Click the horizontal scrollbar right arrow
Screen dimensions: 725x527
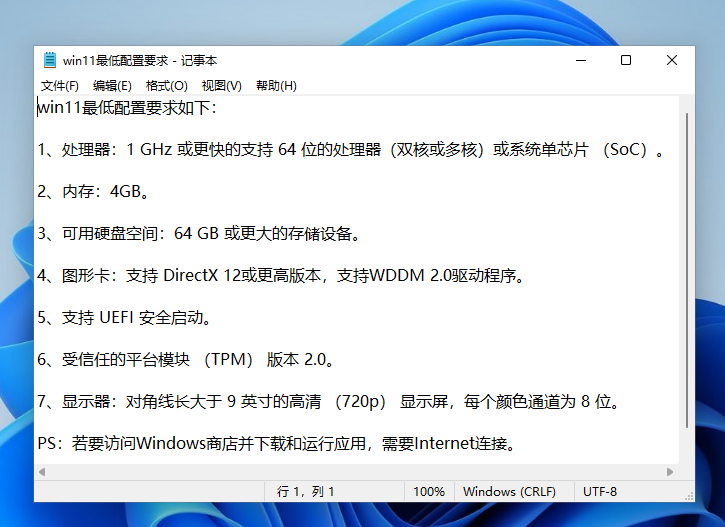coord(670,472)
